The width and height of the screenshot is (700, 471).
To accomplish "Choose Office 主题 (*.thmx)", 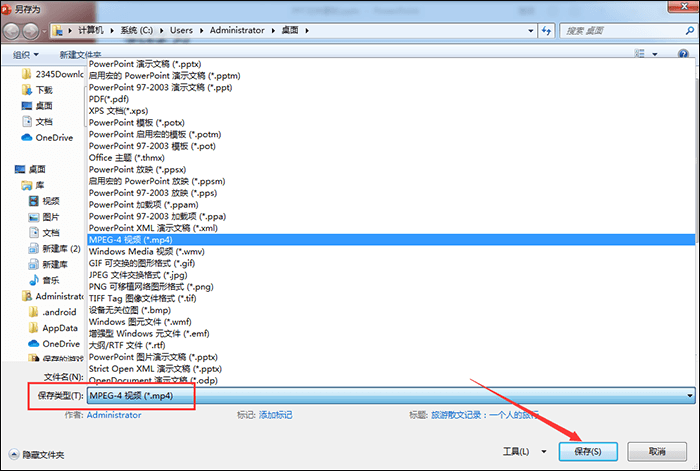I will (x=391, y=158).
